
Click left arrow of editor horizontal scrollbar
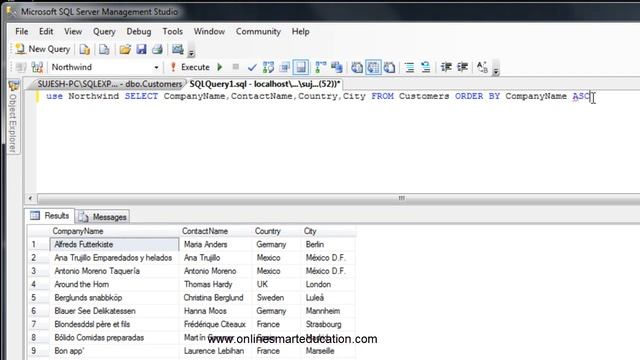pyautogui.click(x=31, y=198)
